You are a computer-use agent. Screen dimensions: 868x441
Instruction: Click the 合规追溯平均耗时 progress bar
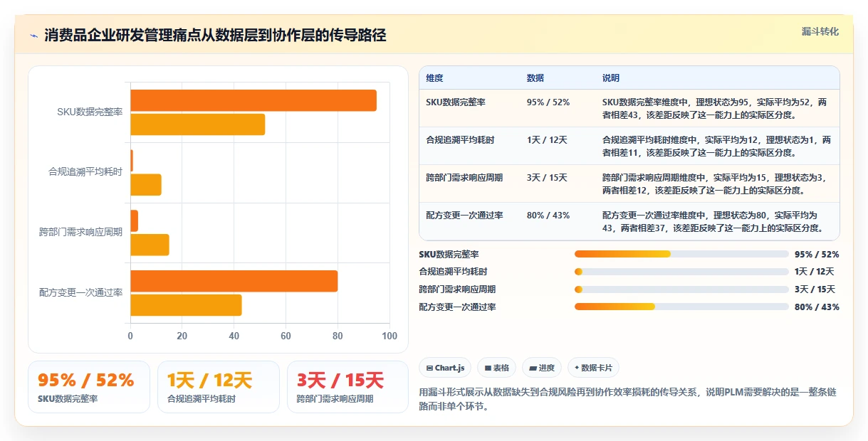click(681, 272)
